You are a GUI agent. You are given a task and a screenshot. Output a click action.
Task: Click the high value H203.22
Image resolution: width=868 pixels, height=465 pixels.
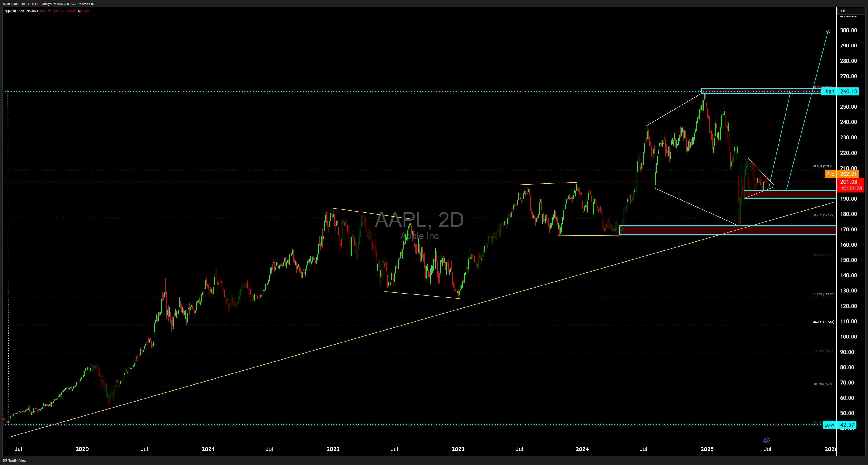tap(58, 11)
